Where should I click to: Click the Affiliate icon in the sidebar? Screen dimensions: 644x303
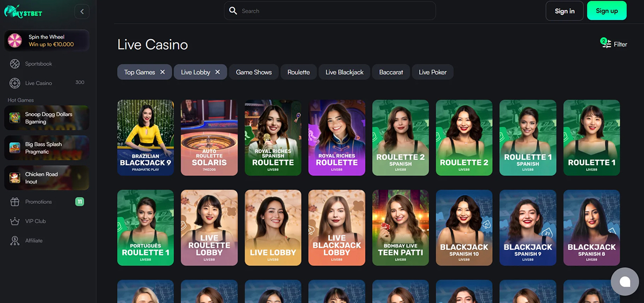pos(15,241)
